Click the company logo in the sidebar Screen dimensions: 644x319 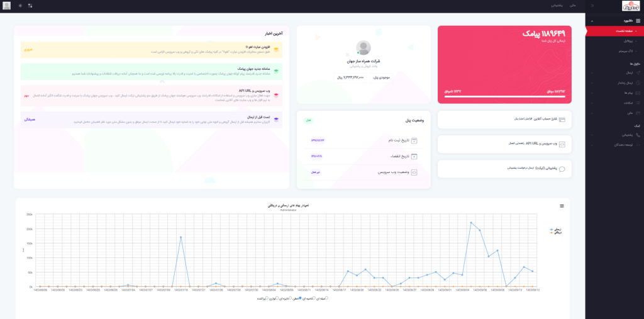pyautogui.click(x=630, y=6)
